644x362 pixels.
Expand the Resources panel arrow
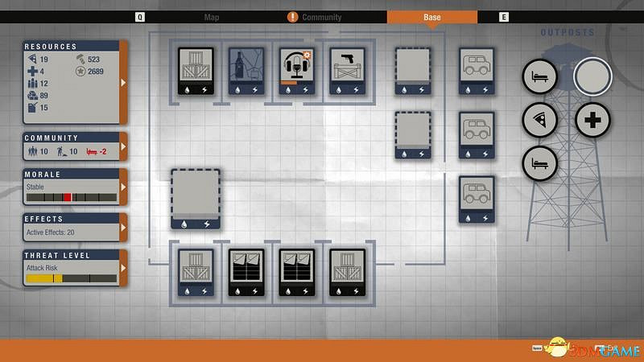[123, 82]
